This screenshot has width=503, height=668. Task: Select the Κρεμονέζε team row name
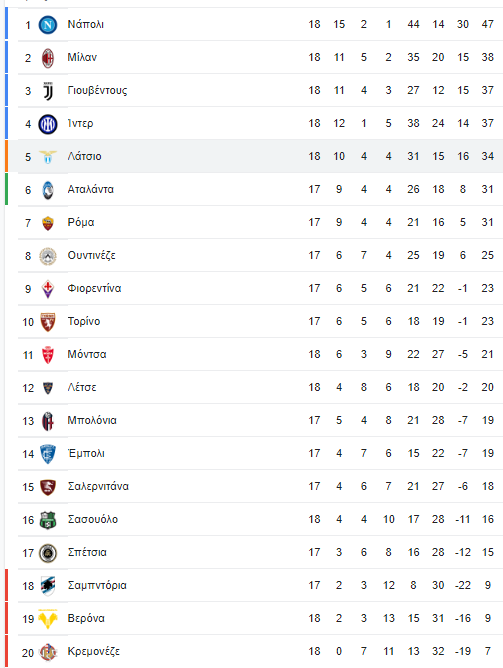94,651
